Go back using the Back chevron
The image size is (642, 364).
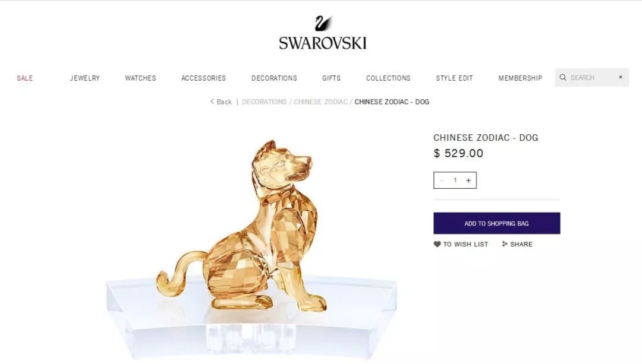pyautogui.click(x=212, y=102)
